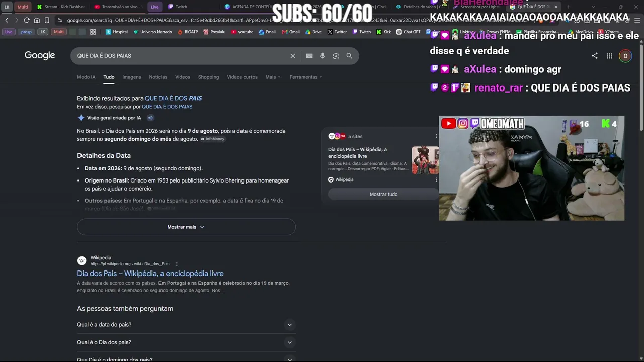The width and height of the screenshot is (644, 362).
Task: Open the youtube bookmark
Action: click(x=242, y=32)
